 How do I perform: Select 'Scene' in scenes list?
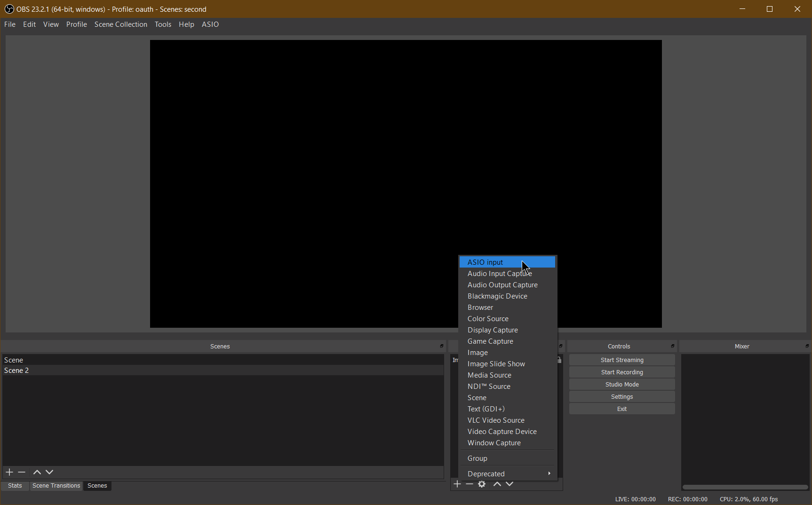pyautogui.click(x=223, y=360)
